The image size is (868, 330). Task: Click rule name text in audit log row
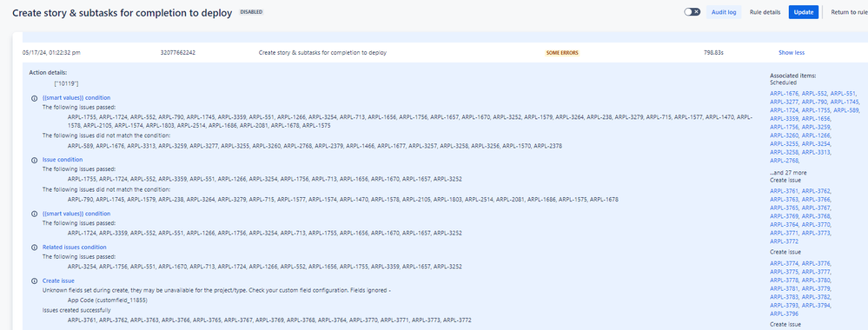(x=322, y=53)
